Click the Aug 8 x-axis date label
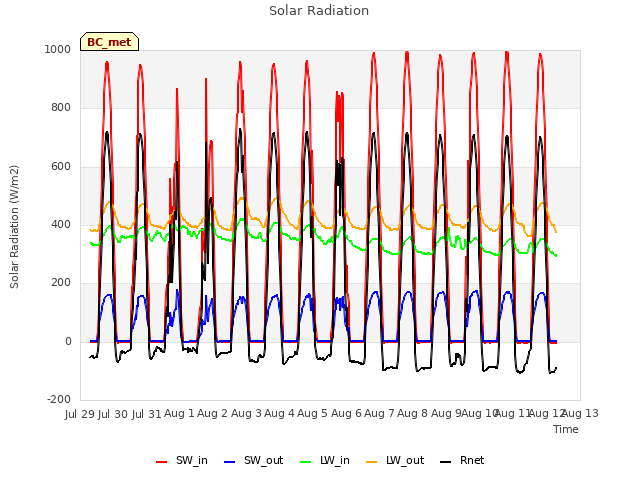 click(413, 414)
